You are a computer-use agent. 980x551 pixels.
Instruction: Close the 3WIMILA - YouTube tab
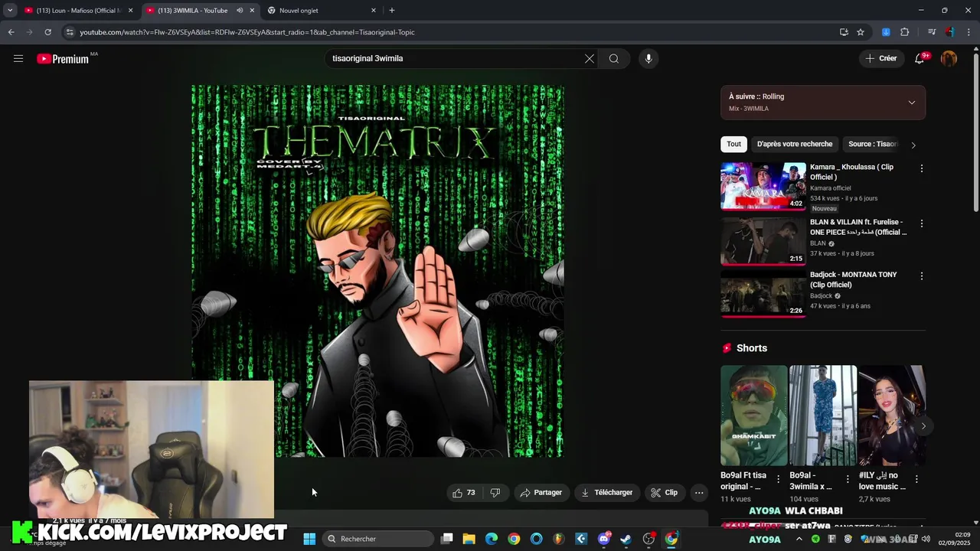pos(252,11)
